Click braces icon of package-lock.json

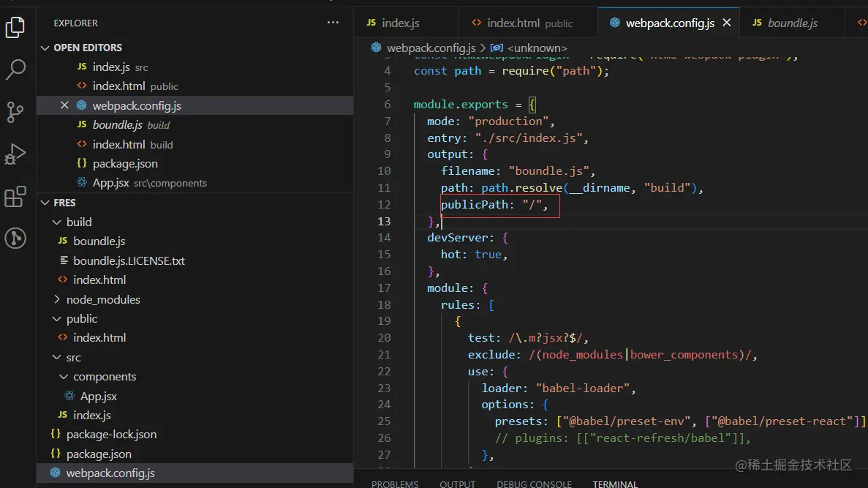(x=56, y=434)
